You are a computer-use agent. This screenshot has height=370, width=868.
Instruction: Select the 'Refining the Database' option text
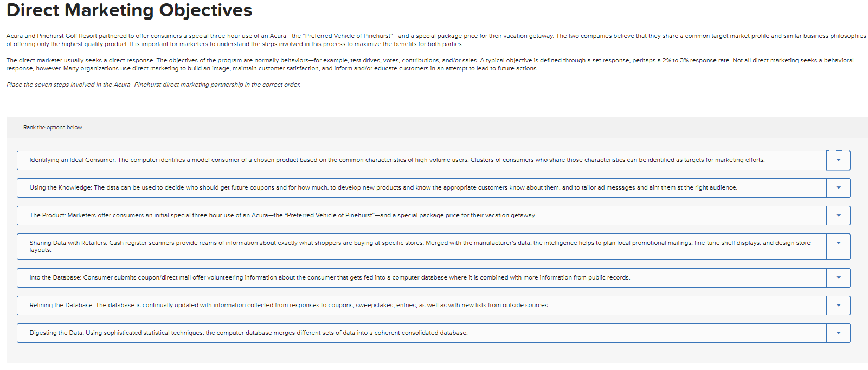[289, 306]
